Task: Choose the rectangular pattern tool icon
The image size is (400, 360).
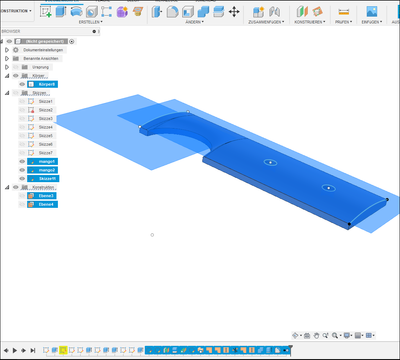Action: pos(107,12)
